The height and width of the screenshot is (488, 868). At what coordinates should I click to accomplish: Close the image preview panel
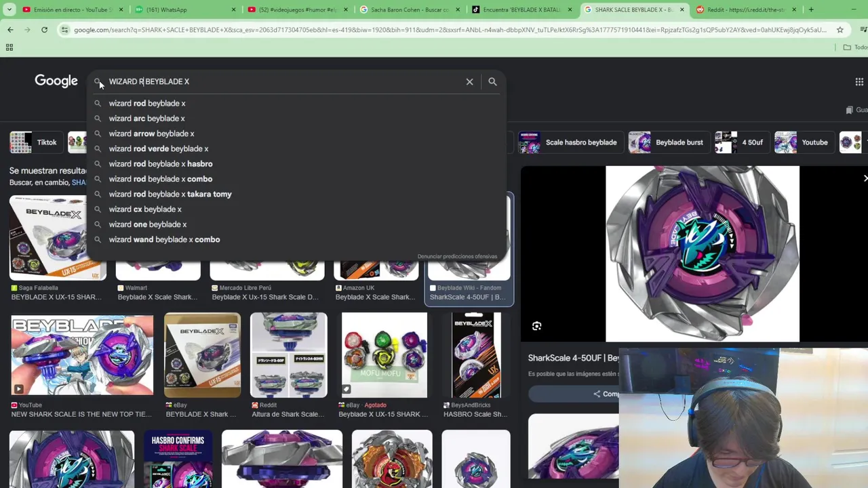(x=865, y=178)
